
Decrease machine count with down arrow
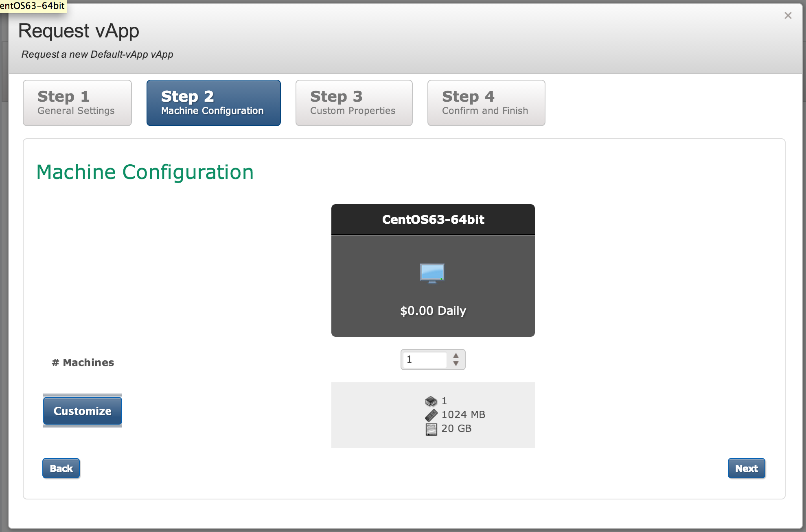pyautogui.click(x=456, y=363)
